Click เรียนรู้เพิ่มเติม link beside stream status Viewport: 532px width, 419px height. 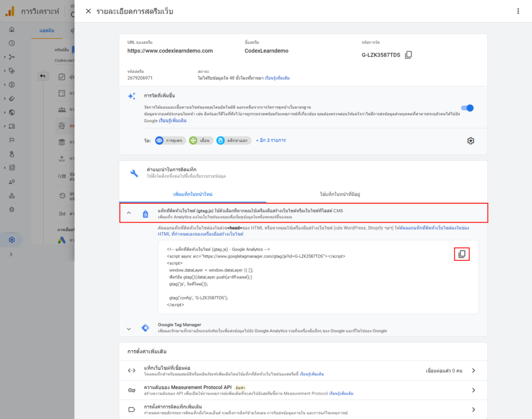pos(277,78)
